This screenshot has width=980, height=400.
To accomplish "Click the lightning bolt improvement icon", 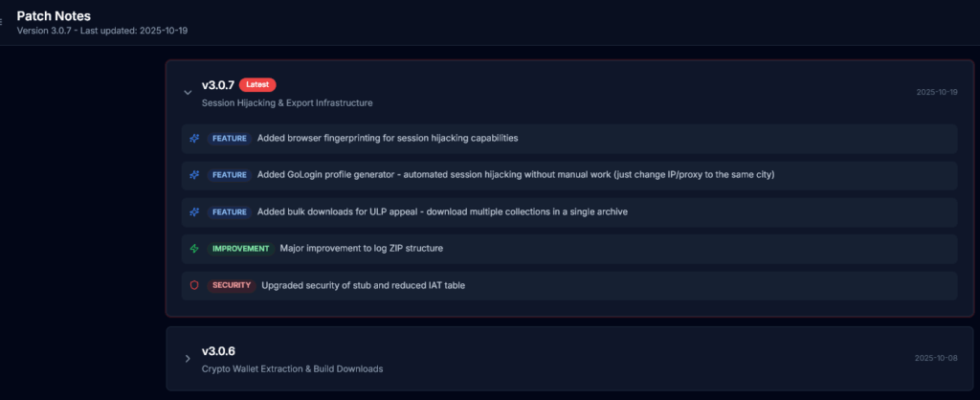I will (x=194, y=249).
